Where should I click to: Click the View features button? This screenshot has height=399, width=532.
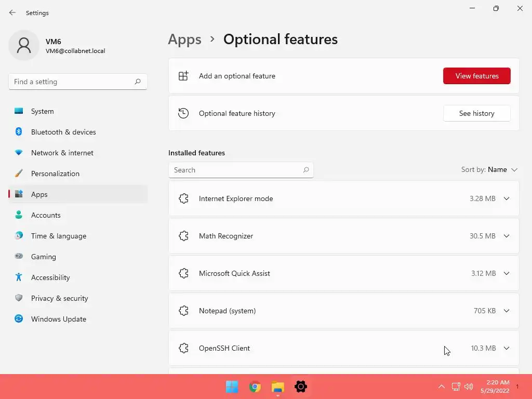point(477,76)
